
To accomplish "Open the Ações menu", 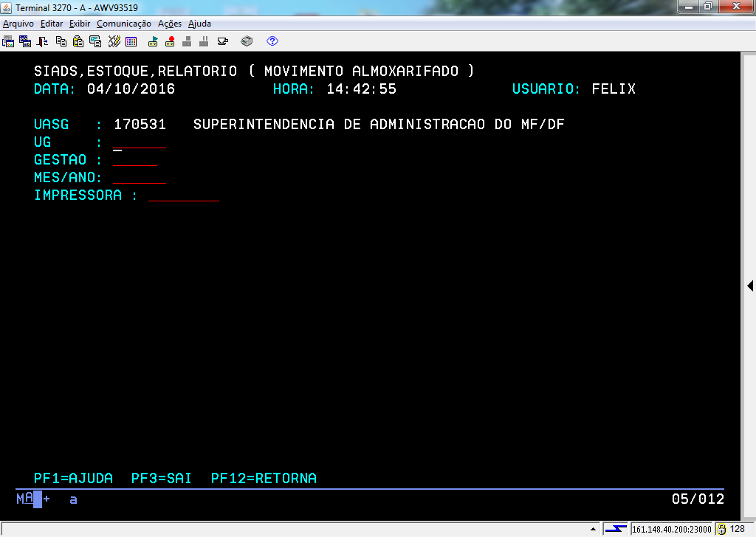I will point(170,24).
